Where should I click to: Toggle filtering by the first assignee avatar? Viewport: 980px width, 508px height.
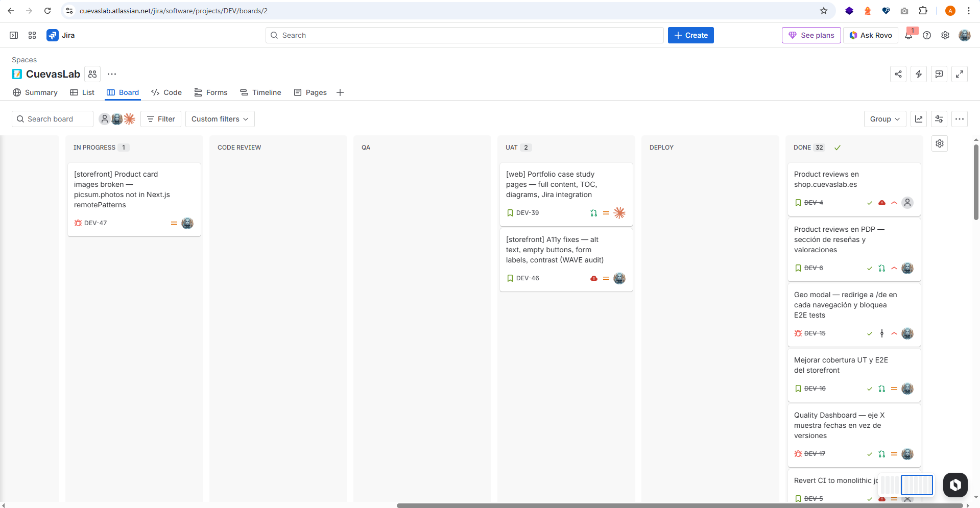[x=117, y=119]
